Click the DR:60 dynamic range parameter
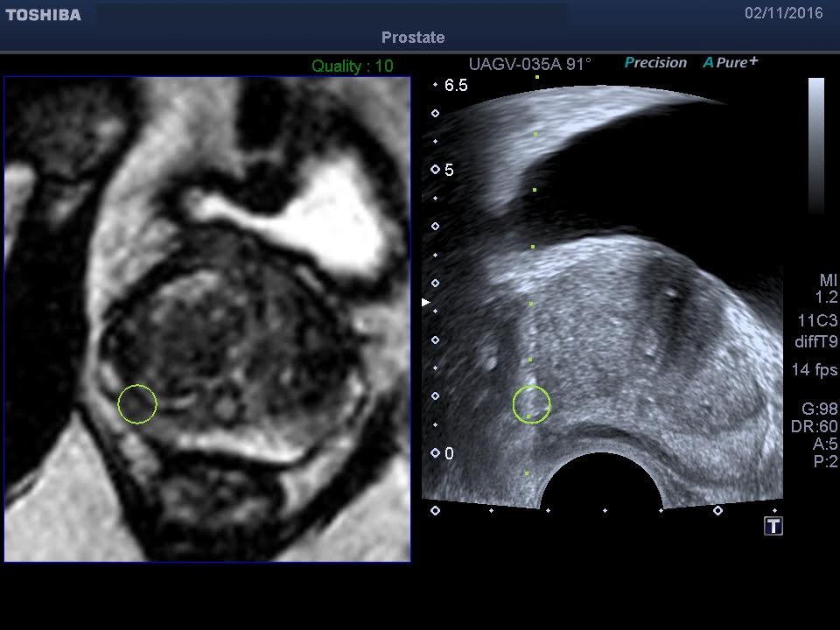Screen dimensions: 840x630 819,427
